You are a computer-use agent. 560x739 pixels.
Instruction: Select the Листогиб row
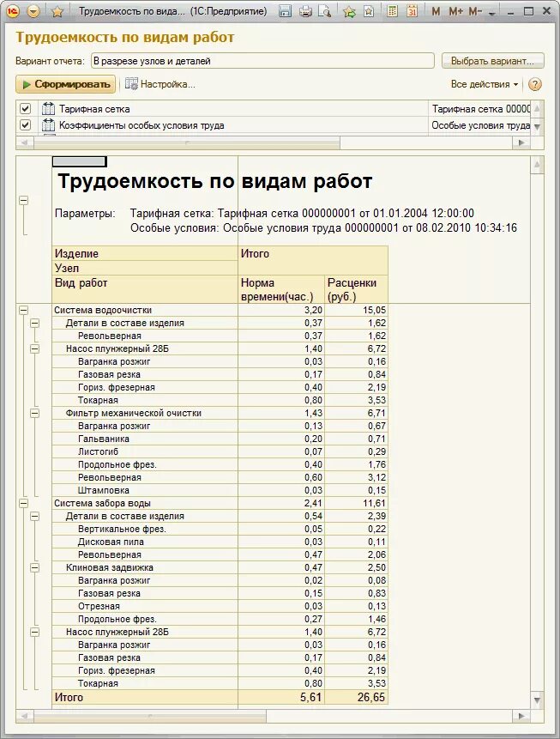220,451
